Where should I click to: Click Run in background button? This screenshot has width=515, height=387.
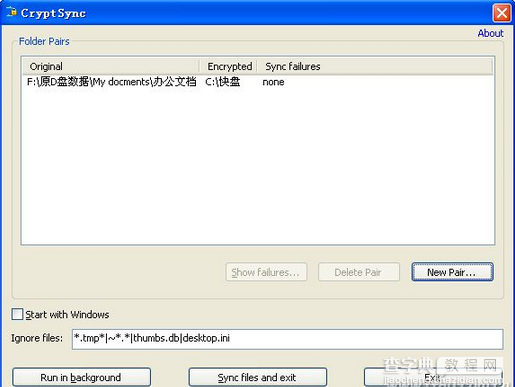81,377
